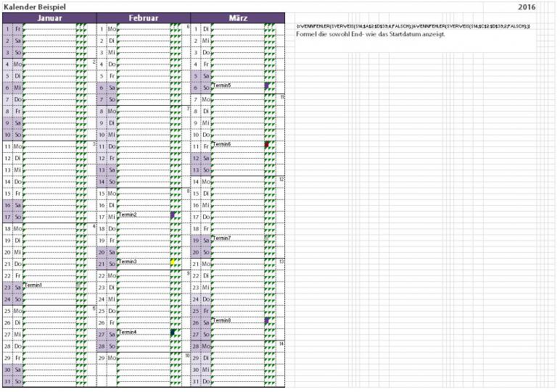Select the yellow color cell beside Termin3
Viewport: 560px width, 392px height.
[173, 262]
